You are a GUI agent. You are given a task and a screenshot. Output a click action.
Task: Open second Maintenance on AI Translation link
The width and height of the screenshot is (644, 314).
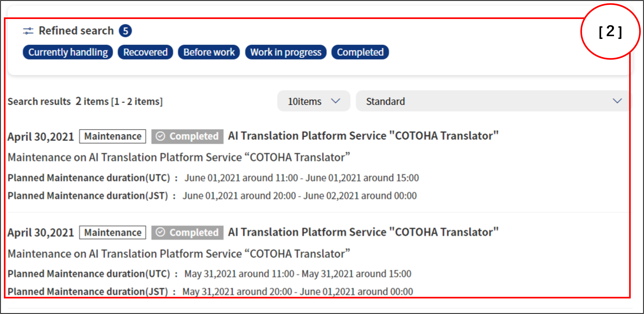coord(179,254)
